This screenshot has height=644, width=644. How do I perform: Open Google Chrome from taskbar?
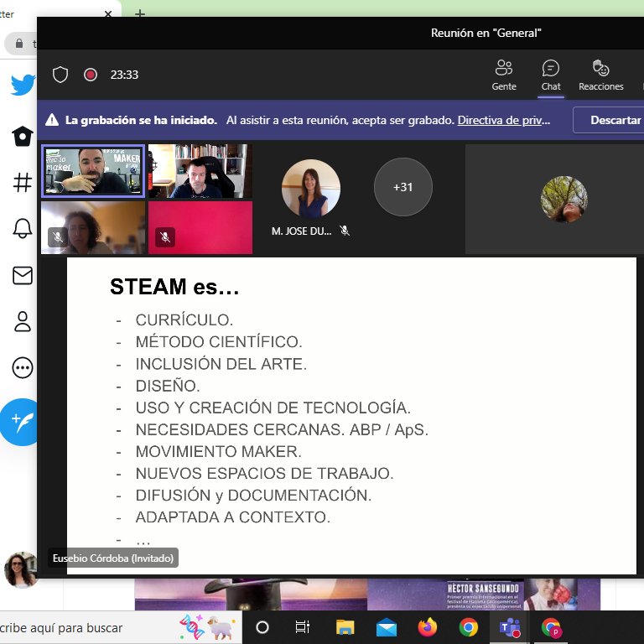[469, 627]
